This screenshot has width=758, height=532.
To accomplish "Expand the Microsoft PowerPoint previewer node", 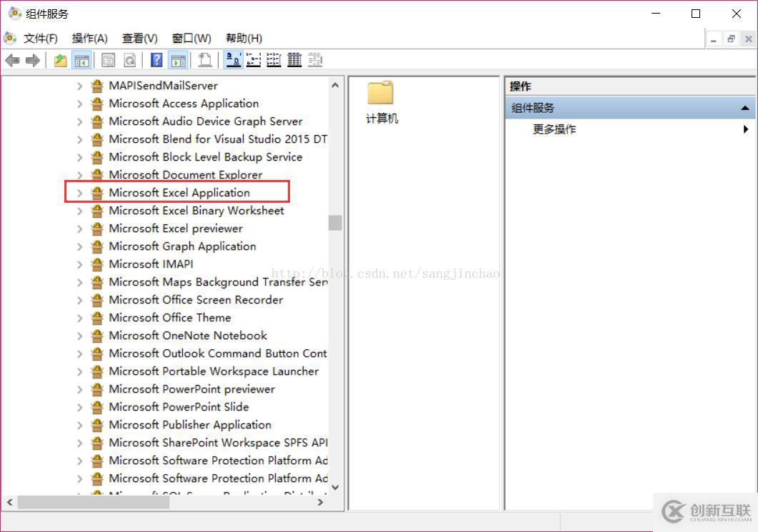I will [80, 390].
